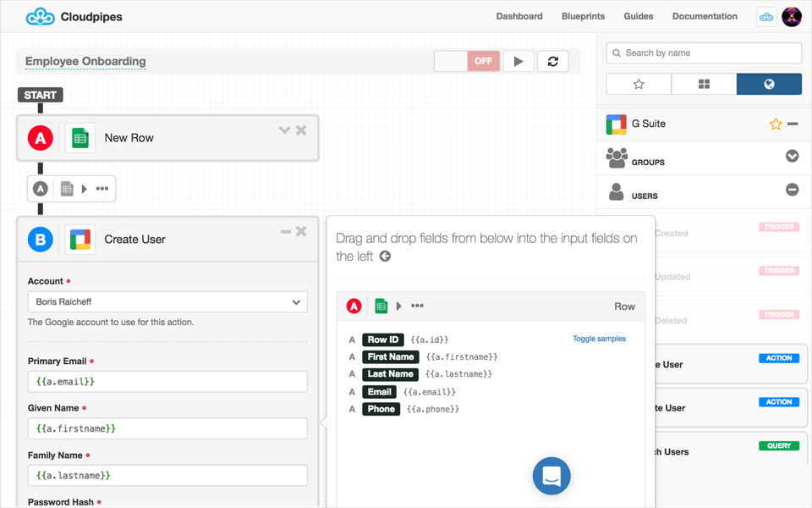Edit the Employee Onboarding pipe title

point(85,61)
